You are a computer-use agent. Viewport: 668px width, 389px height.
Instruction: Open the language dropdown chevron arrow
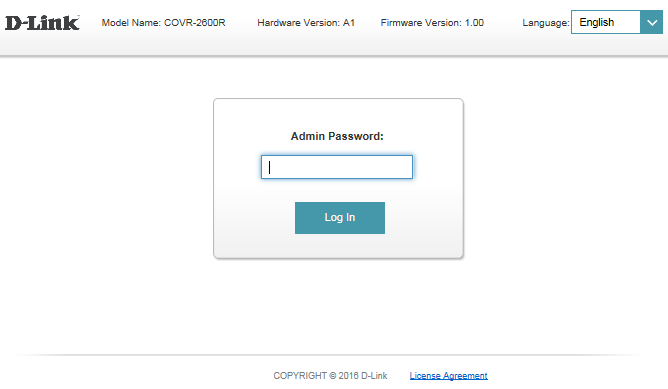click(x=651, y=22)
